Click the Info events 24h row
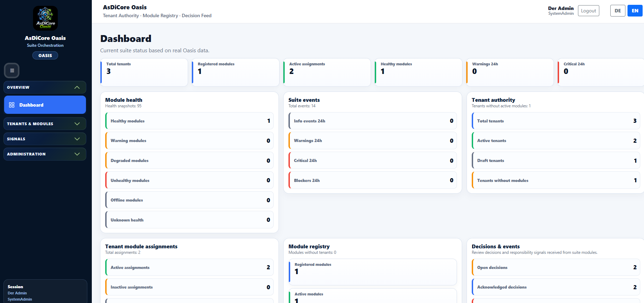 (x=373, y=121)
